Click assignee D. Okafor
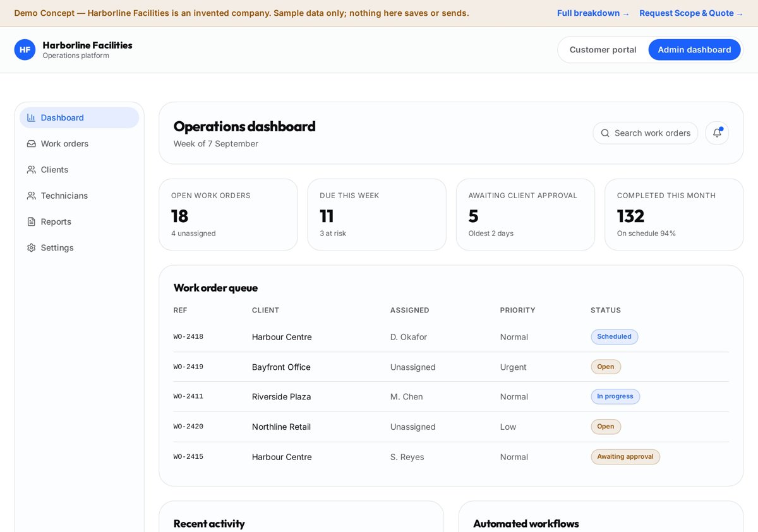This screenshot has width=758, height=532. (409, 337)
